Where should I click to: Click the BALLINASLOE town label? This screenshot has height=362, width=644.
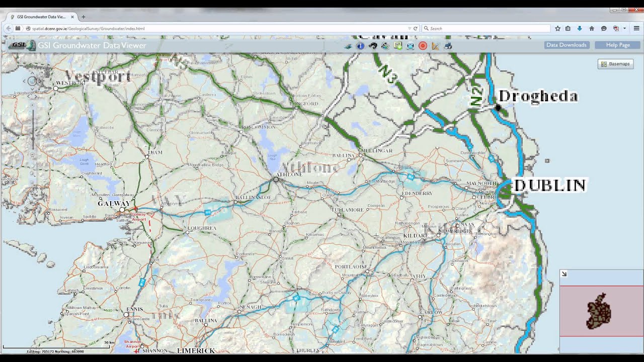tap(253, 198)
